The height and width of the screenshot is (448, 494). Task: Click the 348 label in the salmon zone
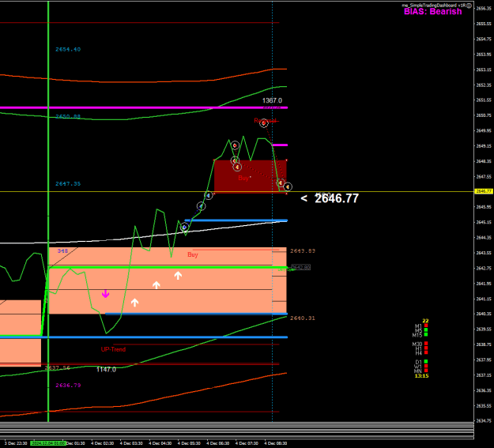[x=62, y=251]
